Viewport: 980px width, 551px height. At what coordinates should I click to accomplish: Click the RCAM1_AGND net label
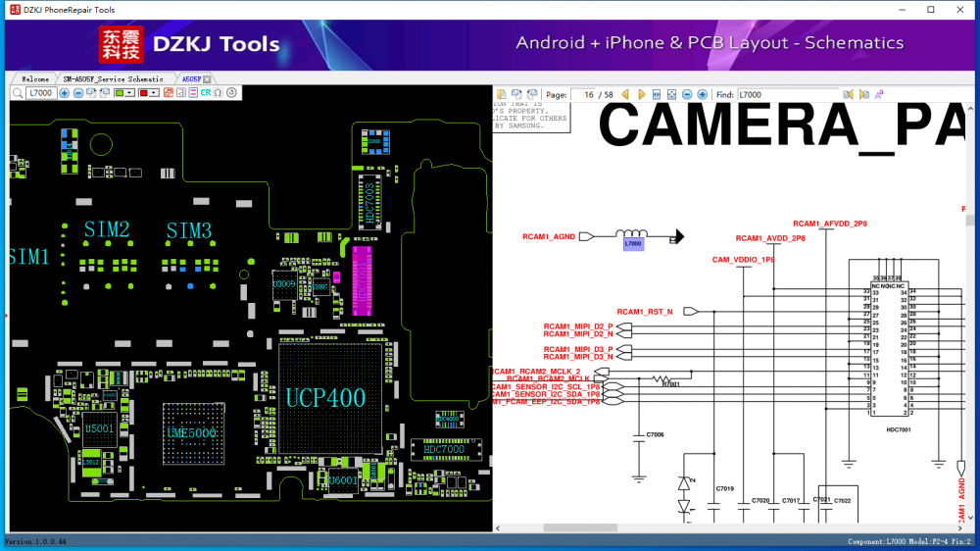[x=549, y=236]
